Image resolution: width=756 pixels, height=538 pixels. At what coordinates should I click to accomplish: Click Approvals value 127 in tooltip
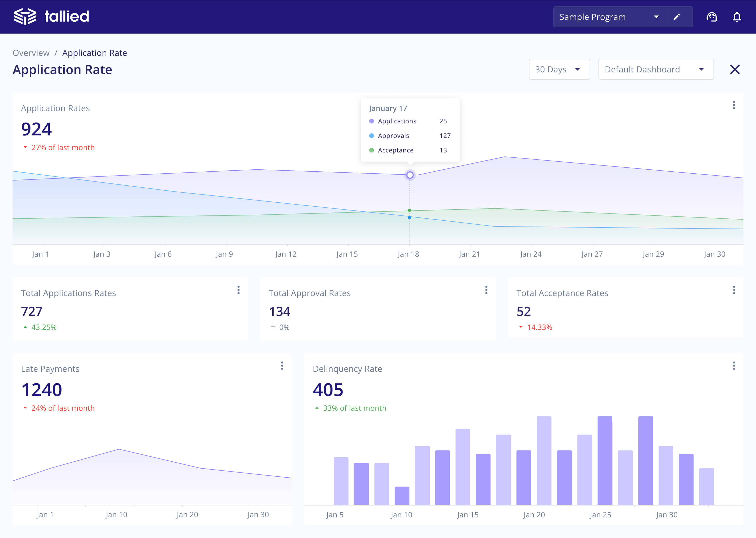pyautogui.click(x=445, y=136)
